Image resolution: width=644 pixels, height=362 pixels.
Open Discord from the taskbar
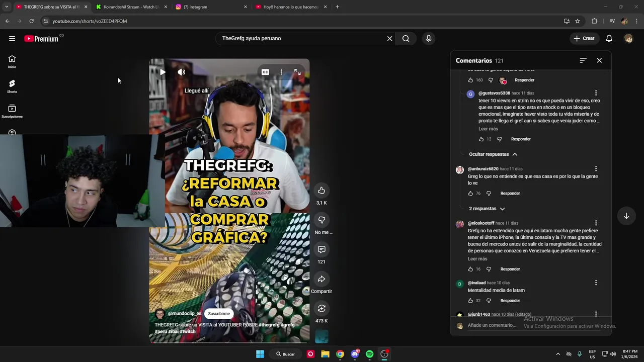(355, 354)
